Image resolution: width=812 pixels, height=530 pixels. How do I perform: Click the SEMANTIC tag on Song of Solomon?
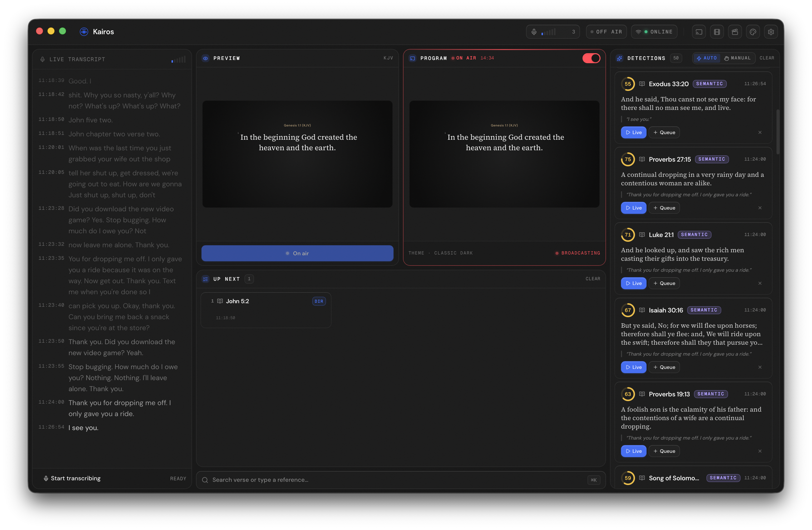coord(723,478)
